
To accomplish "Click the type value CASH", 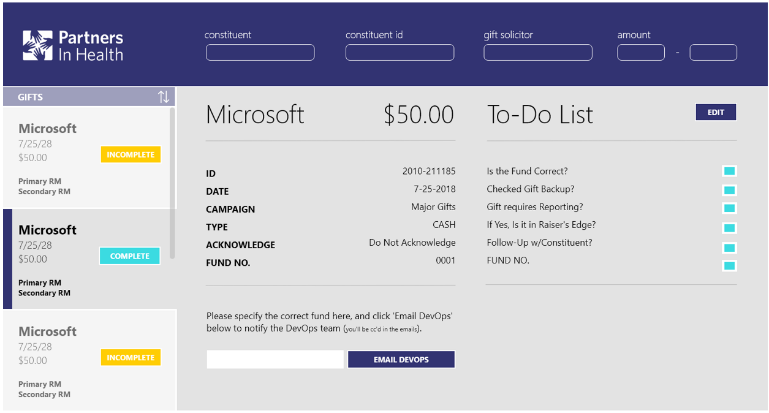I will click(x=444, y=225).
